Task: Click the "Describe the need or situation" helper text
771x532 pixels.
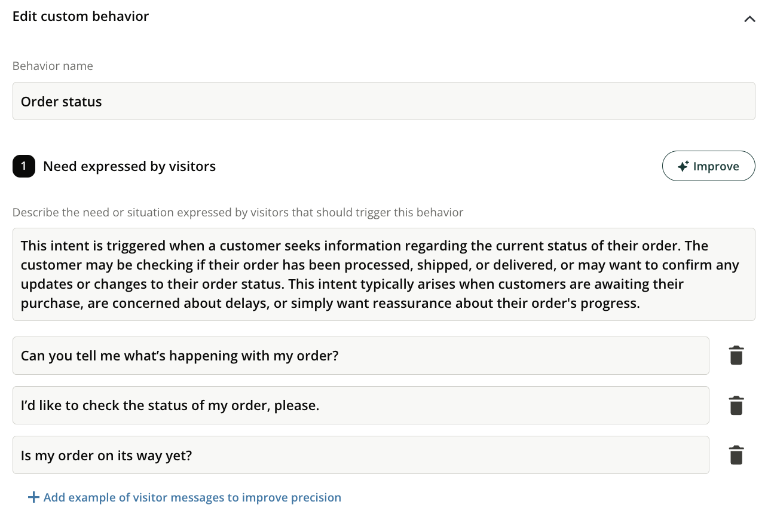Action: pos(238,212)
